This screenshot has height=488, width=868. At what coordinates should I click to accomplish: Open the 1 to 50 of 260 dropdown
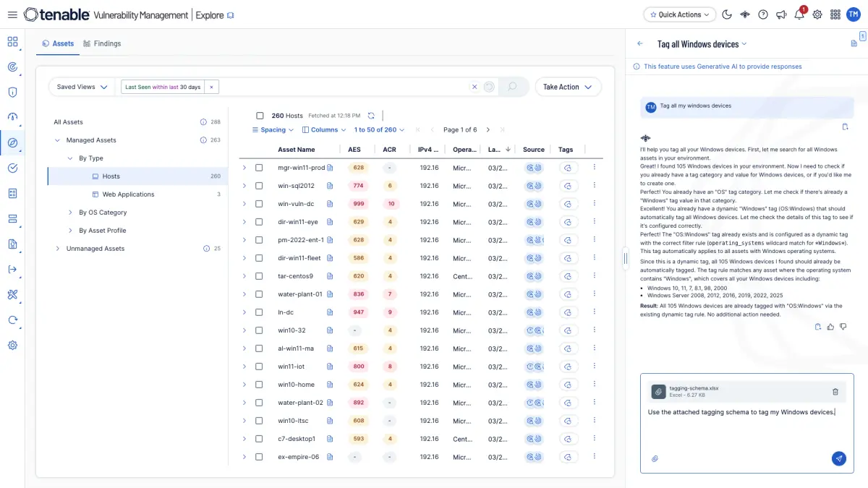click(x=379, y=130)
